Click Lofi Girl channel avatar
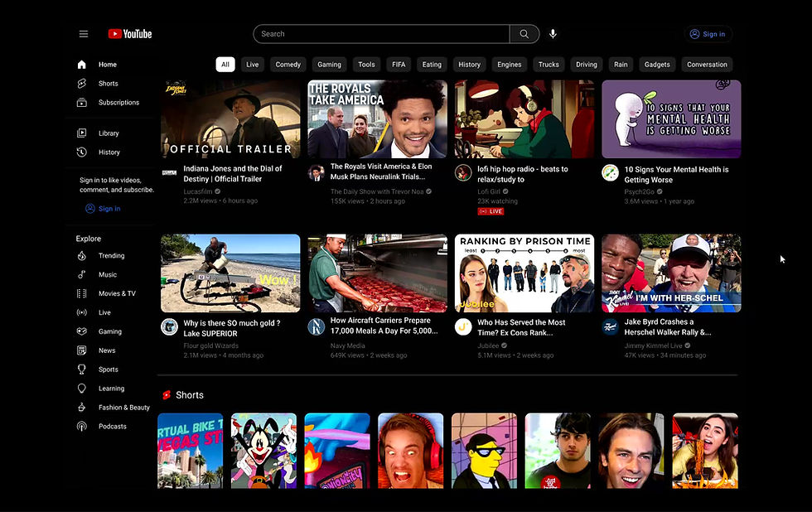Image resolution: width=812 pixels, height=512 pixels. tap(463, 173)
